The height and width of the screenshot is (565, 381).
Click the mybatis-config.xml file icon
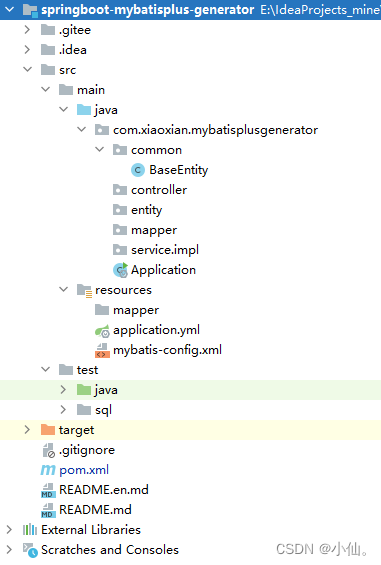(x=102, y=350)
